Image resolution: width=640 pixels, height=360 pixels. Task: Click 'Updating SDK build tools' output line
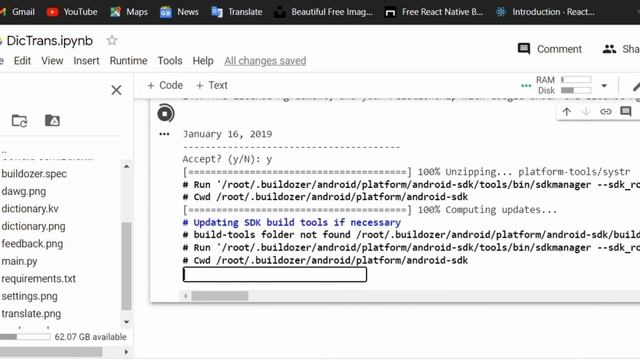[291, 222]
